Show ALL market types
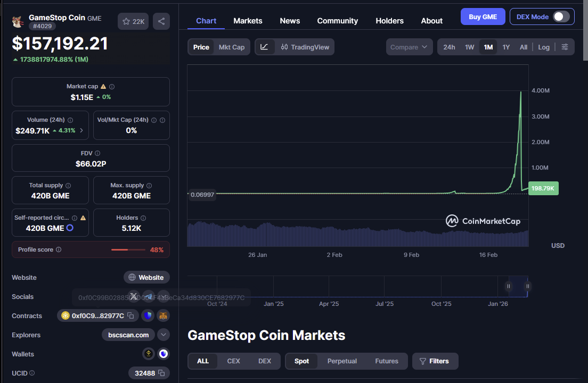The width and height of the screenshot is (588, 383). tap(203, 361)
